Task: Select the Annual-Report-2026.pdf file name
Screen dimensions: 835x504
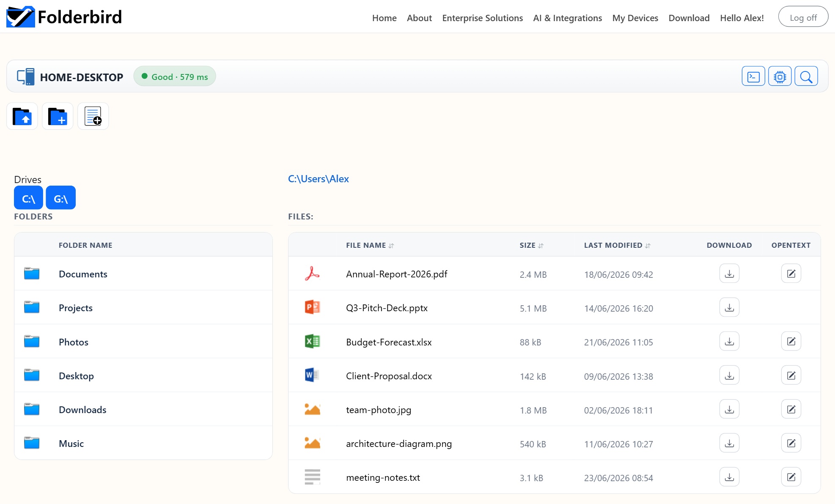Action: (396, 274)
